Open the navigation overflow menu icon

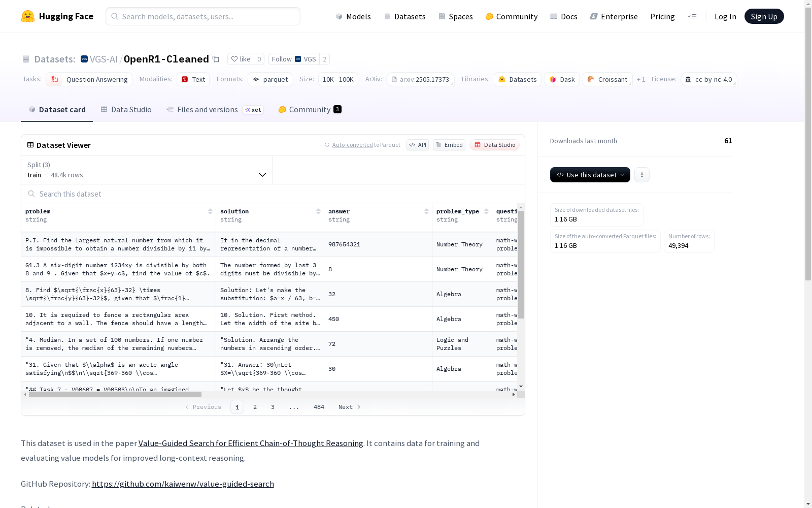tap(692, 16)
